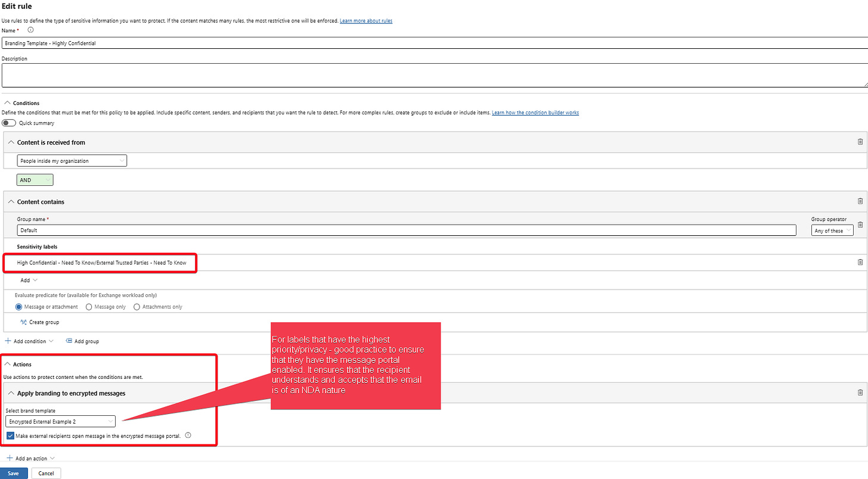
Task: Click the Group name 'Default' field
Action: click(407, 230)
